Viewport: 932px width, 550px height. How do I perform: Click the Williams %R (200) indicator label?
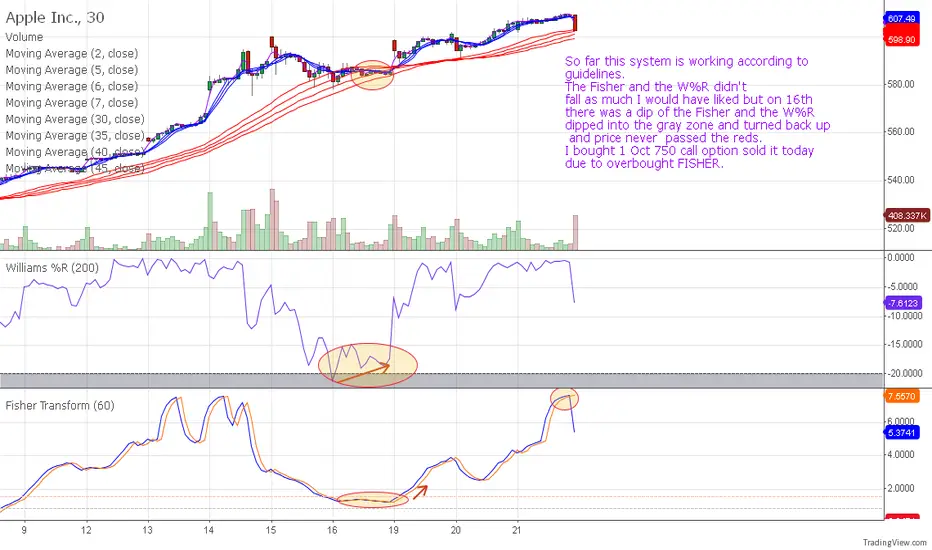[x=52, y=268]
